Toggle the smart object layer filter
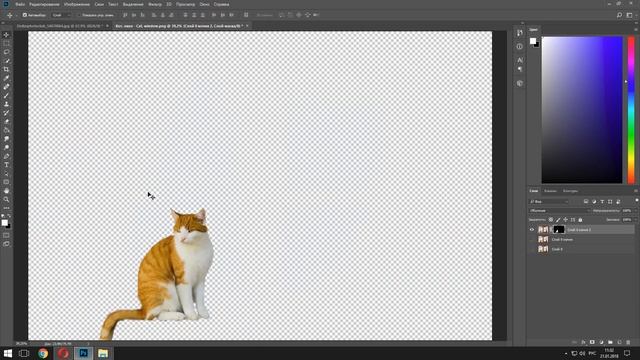The height and width of the screenshot is (360, 640). pos(618,202)
